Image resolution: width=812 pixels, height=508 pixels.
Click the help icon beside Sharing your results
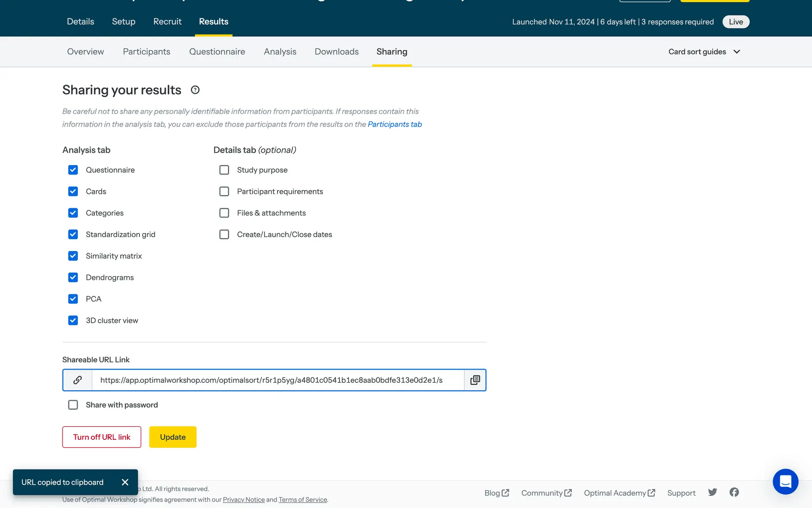click(x=195, y=90)
